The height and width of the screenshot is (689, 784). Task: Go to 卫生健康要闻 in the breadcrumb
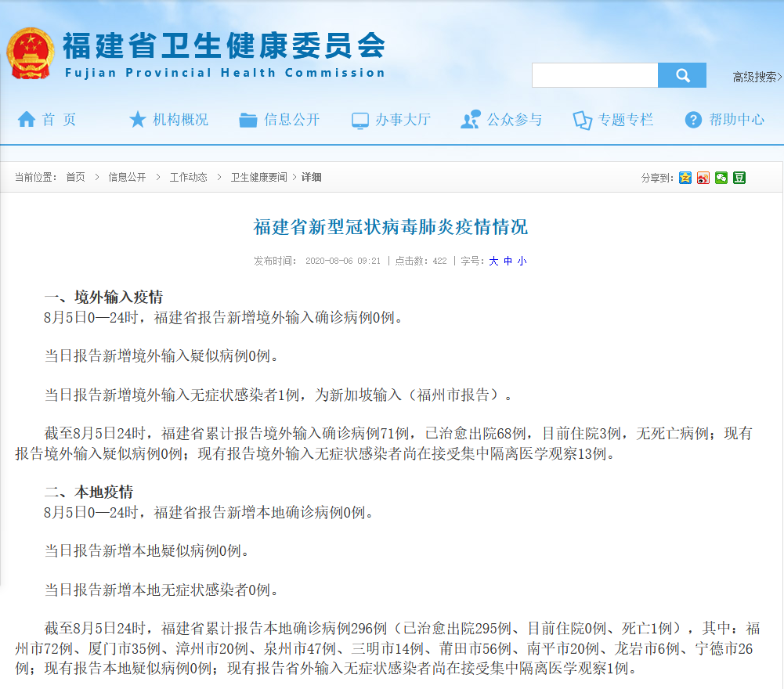(x=258, y=178)
